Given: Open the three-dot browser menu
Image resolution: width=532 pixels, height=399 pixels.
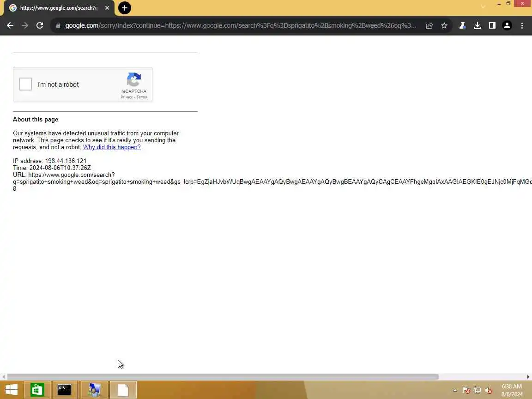Looking at the screenshot, I should (x=522, y=25).
